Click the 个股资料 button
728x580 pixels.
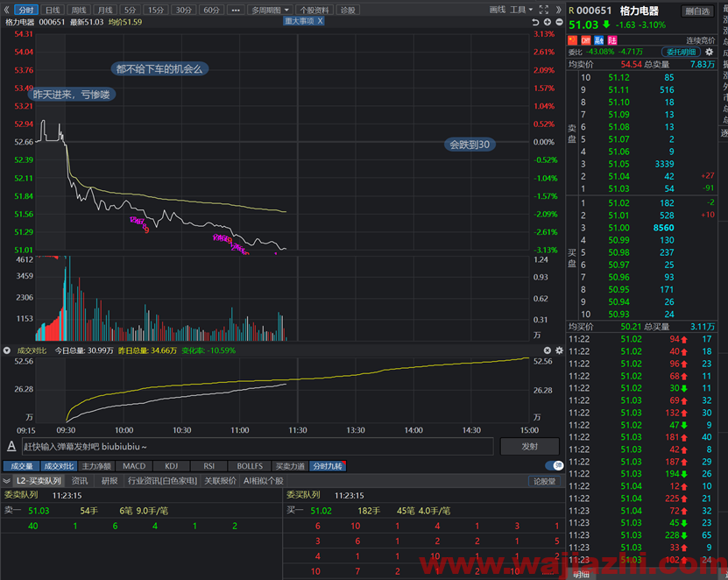tap(315, 10)
